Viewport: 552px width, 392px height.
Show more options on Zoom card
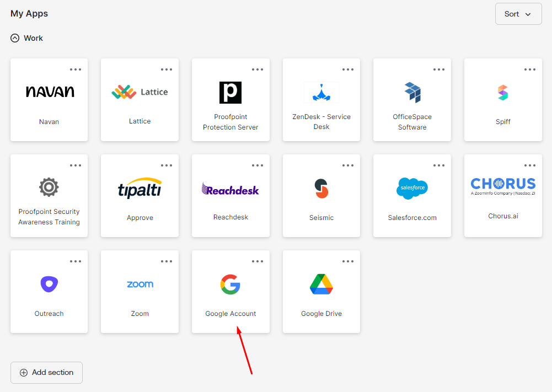(x=167, y=261)
